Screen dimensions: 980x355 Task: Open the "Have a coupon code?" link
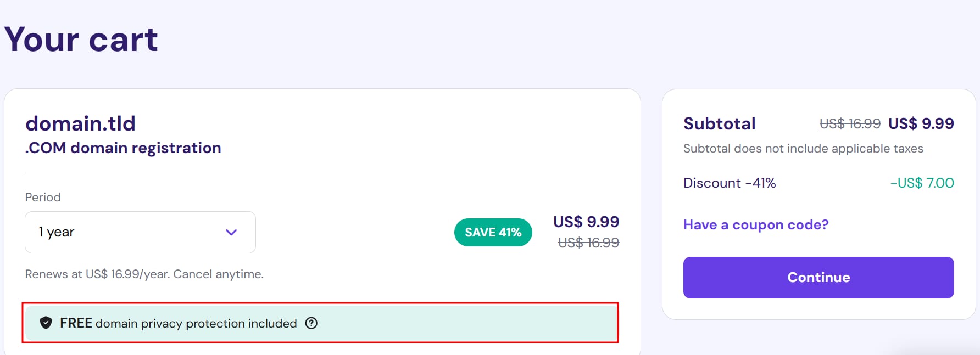click(x=756, y=225)
